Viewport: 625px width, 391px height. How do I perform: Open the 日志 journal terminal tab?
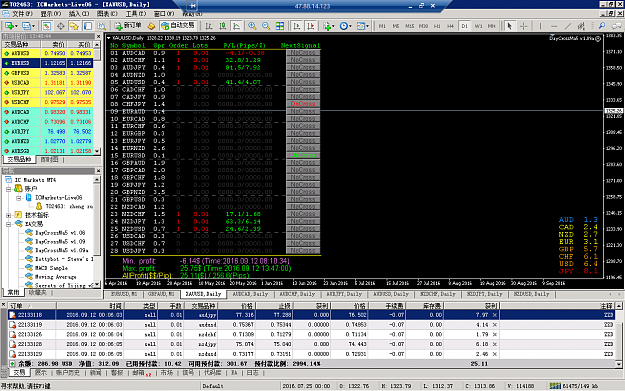[252, 373]
